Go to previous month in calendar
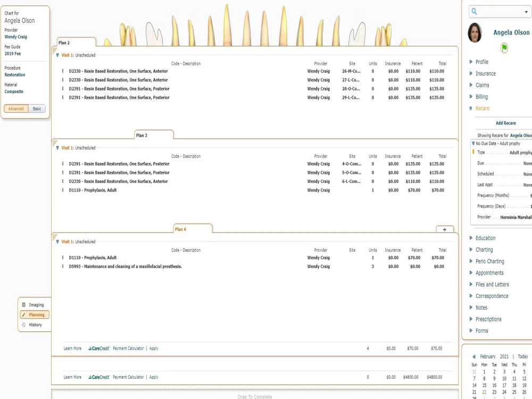Viewport: 532px width, 399px height. pyautogui.click(x=474, y=356)
